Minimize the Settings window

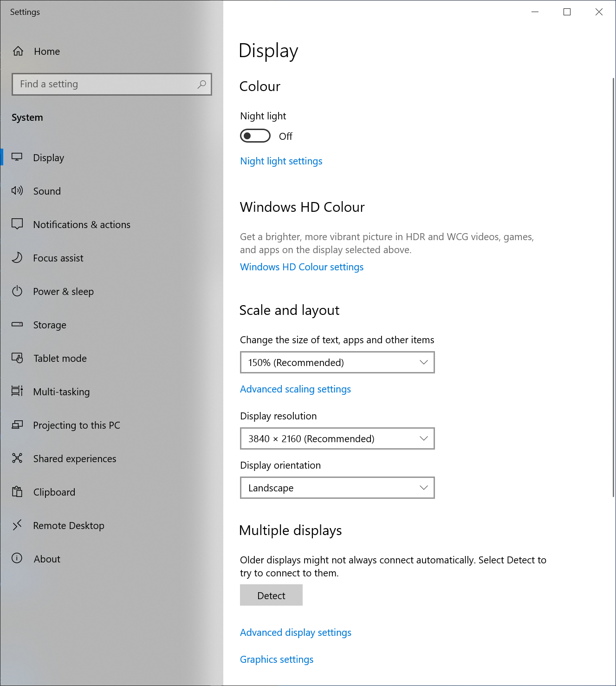535,12
